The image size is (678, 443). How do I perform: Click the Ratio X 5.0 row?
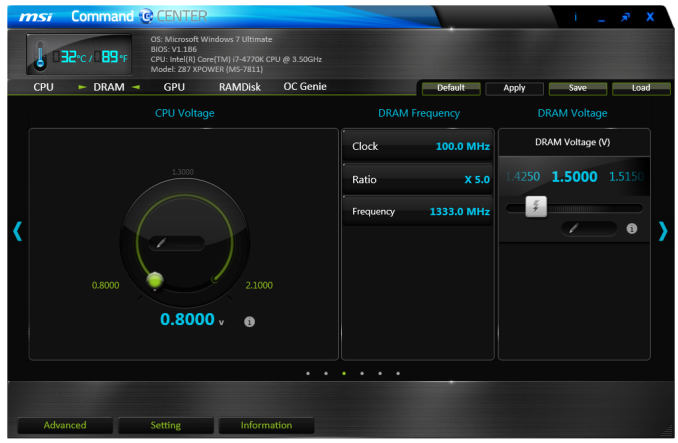[418, 179]
